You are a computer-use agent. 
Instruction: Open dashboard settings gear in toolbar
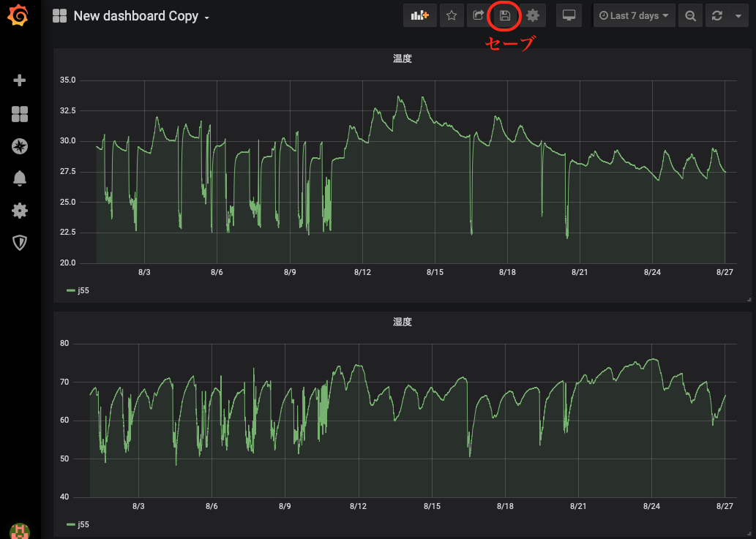click(x=533, y=15)
